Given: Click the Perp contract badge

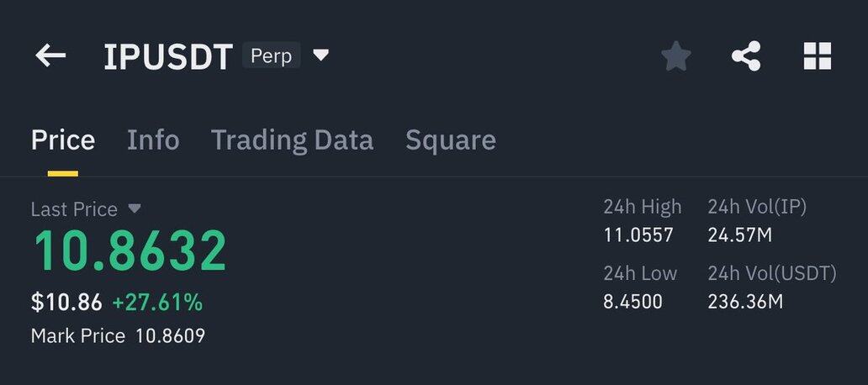Looking at the screenshot, I should [271, 55].
